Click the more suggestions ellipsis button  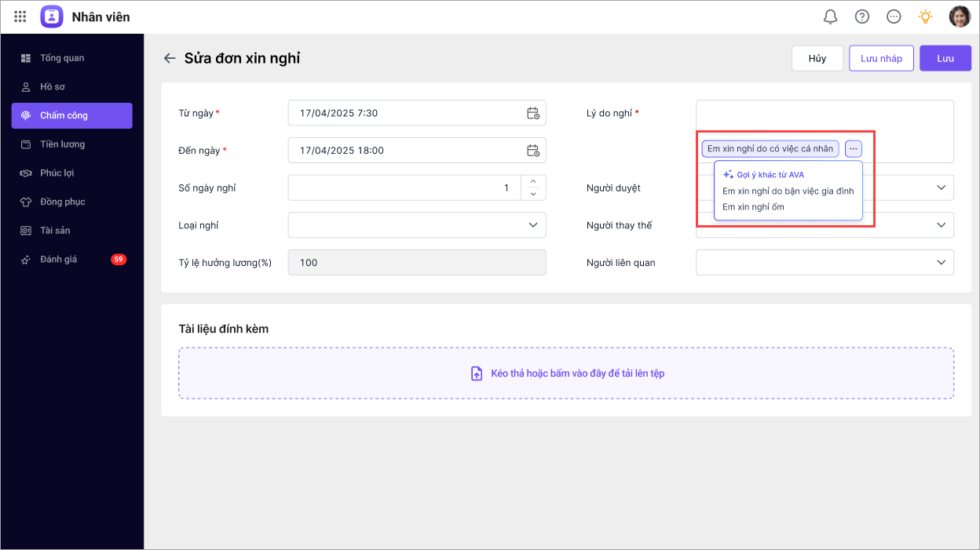854,148
